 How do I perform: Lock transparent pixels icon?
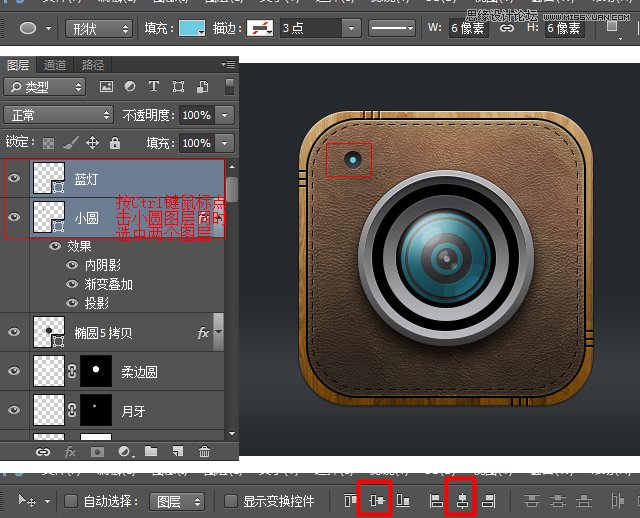(48, 143)
